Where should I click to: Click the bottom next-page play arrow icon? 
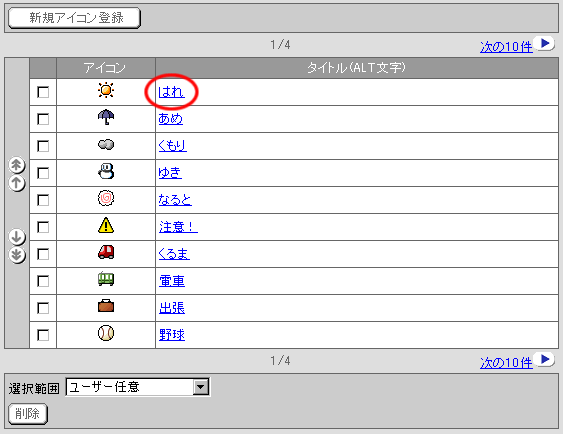545,359
